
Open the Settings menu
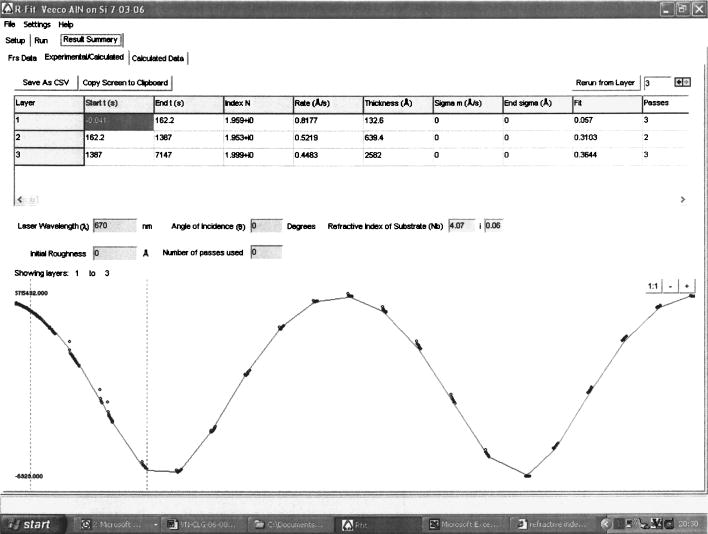point(37,24)
